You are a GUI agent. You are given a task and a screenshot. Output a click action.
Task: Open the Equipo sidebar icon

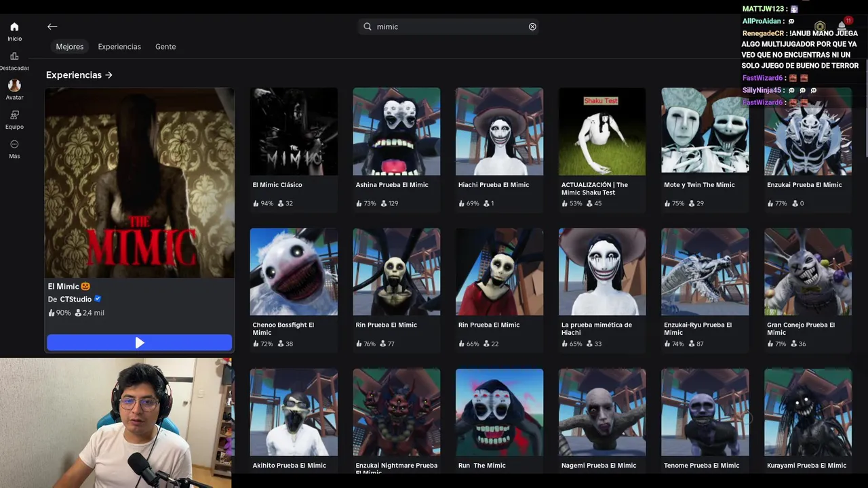14,115
